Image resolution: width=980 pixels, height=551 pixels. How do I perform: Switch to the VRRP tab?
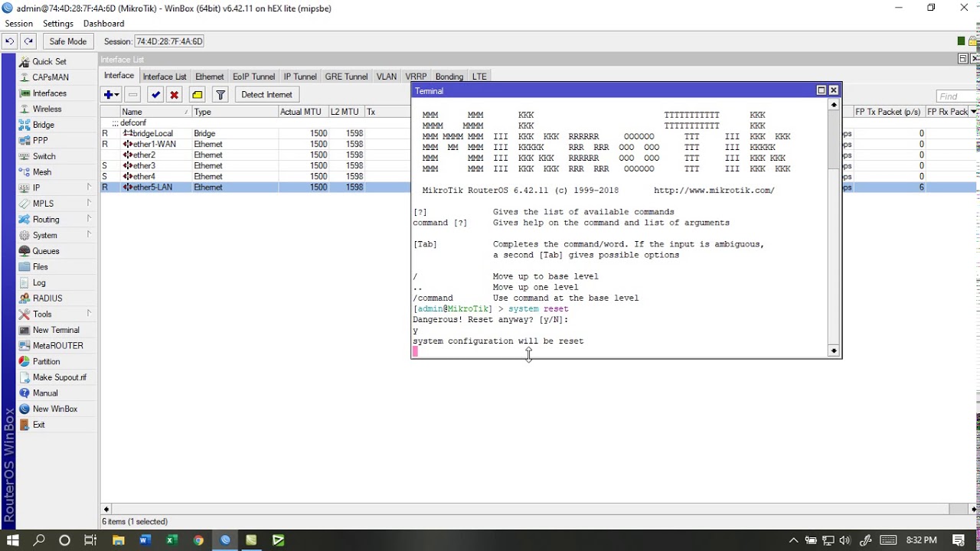[x=416, y=77]
